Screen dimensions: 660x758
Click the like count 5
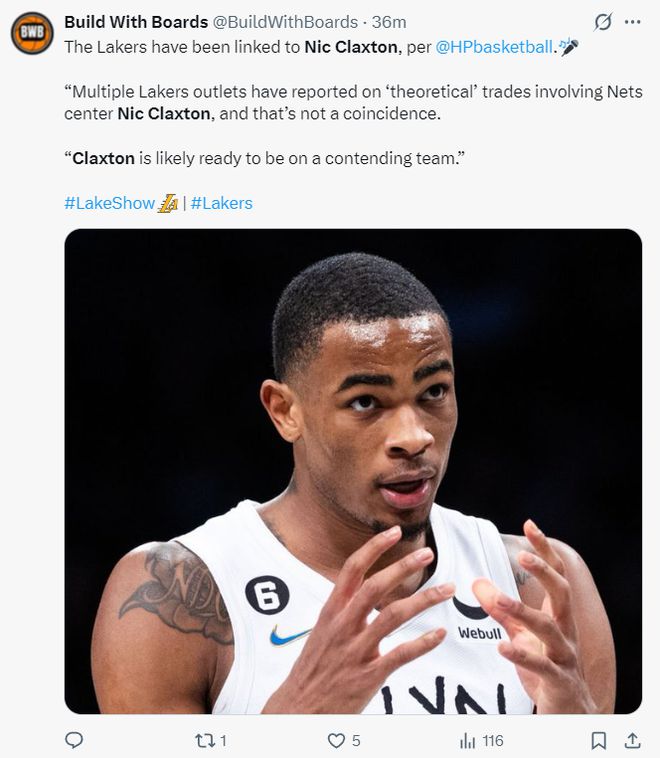(x=356, y=741)
